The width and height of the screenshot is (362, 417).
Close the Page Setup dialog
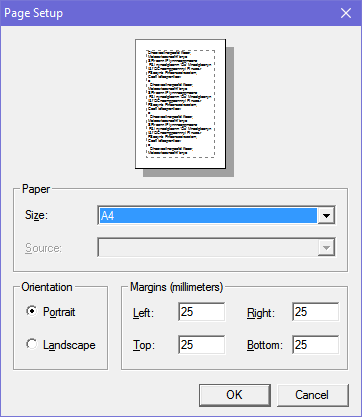346,13
